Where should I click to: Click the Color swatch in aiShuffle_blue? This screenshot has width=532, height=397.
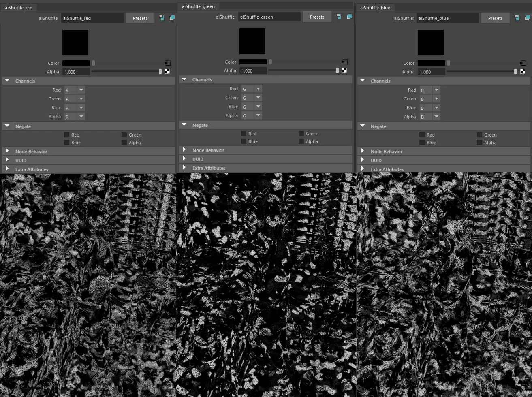click(x=432, y=63)
